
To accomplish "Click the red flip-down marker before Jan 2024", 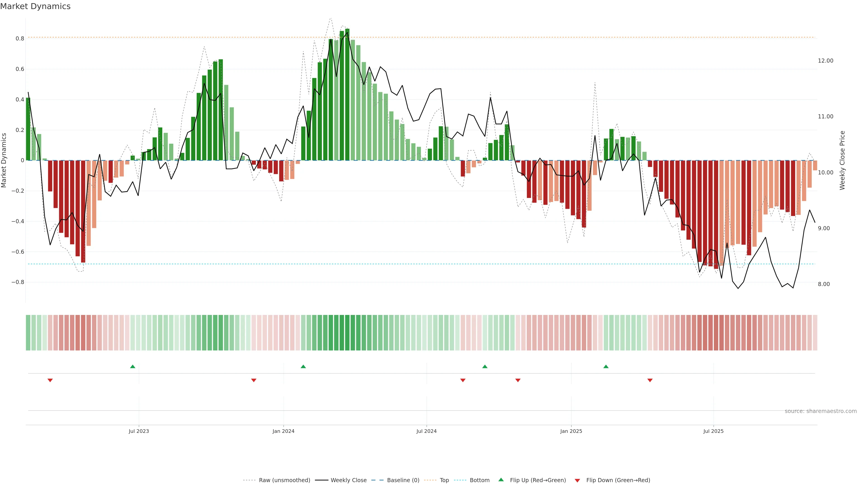I will [x=254, y=380].
